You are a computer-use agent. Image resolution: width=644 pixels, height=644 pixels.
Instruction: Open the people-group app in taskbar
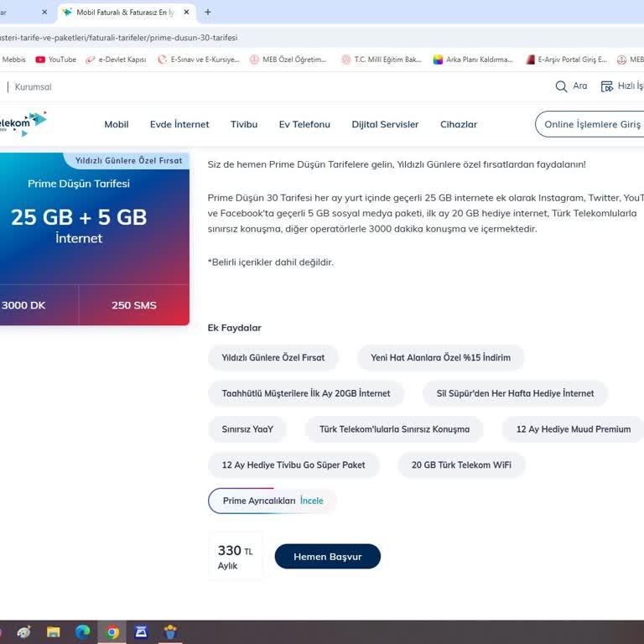pos(170,632)
